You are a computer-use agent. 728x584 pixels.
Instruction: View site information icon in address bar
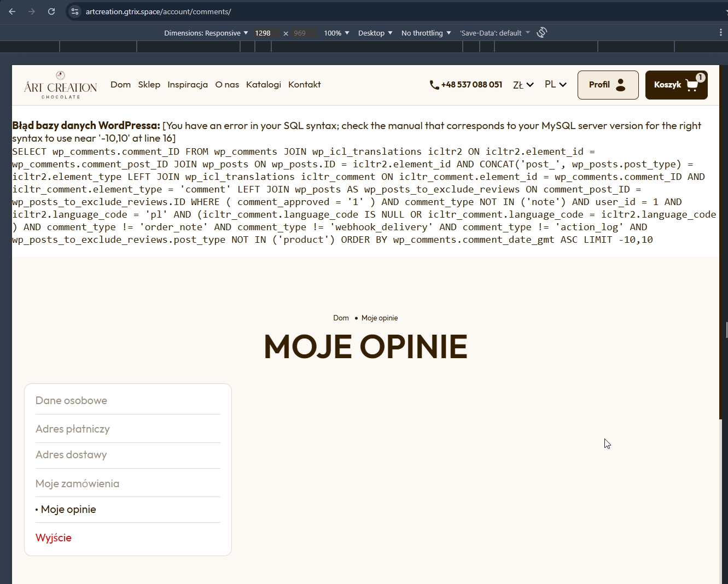coord(75,11)
